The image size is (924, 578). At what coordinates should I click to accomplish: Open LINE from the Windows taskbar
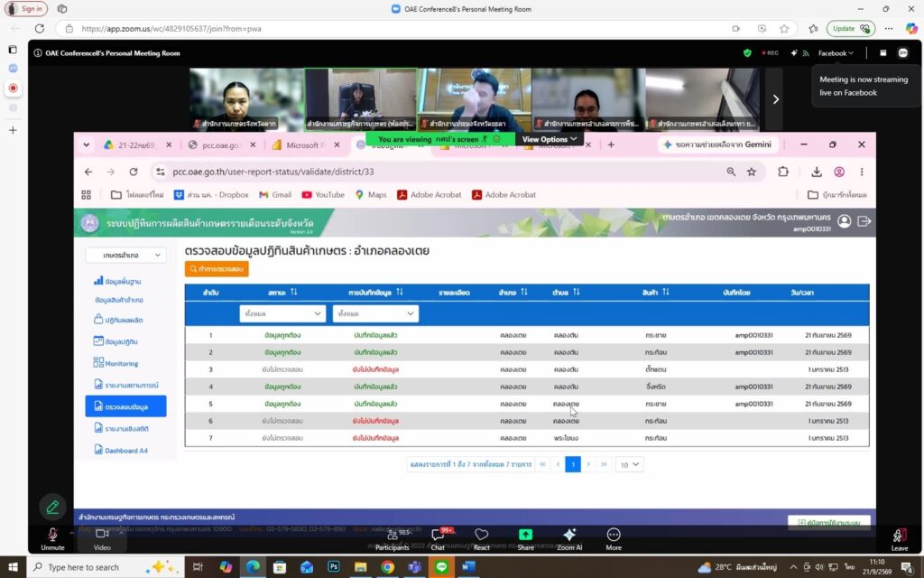click(x=441, y=567)
